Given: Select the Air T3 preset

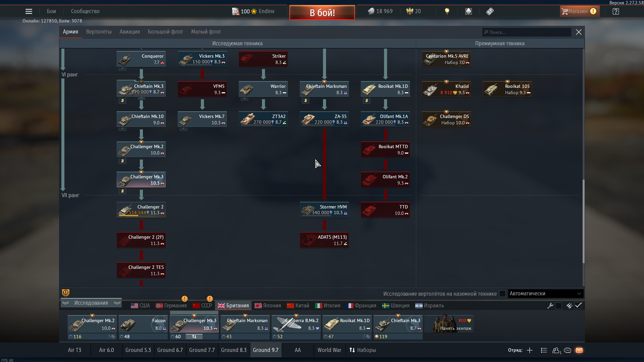Looking at the screenshot, I should coord(75,350).
